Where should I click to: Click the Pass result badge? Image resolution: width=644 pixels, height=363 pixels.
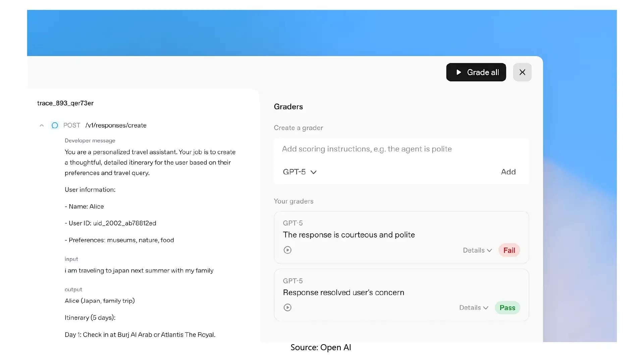(507, 308)
